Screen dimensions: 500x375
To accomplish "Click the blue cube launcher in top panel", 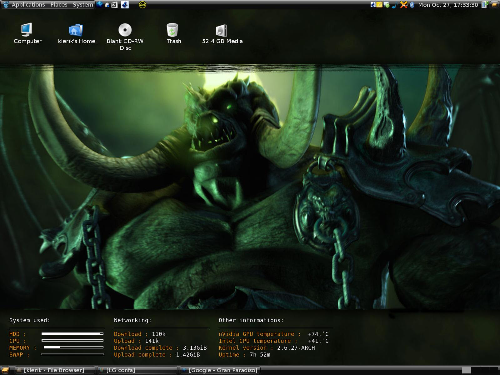I will point(99,5).
